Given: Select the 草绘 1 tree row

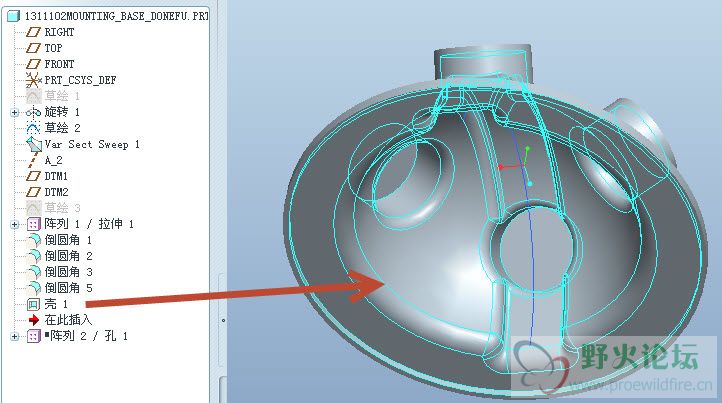Looking at the screenshot, I should [62, 96].
